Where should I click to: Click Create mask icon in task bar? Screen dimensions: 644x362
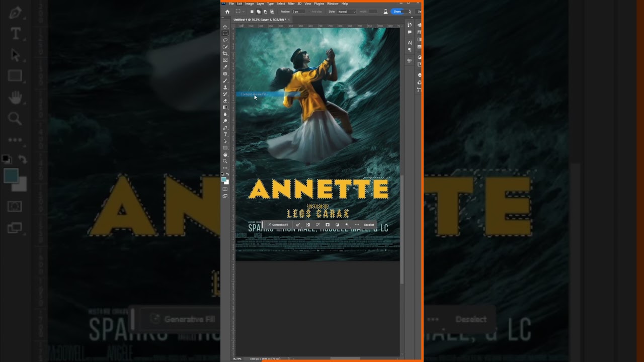pyautogui.click(x=328, y=225)
